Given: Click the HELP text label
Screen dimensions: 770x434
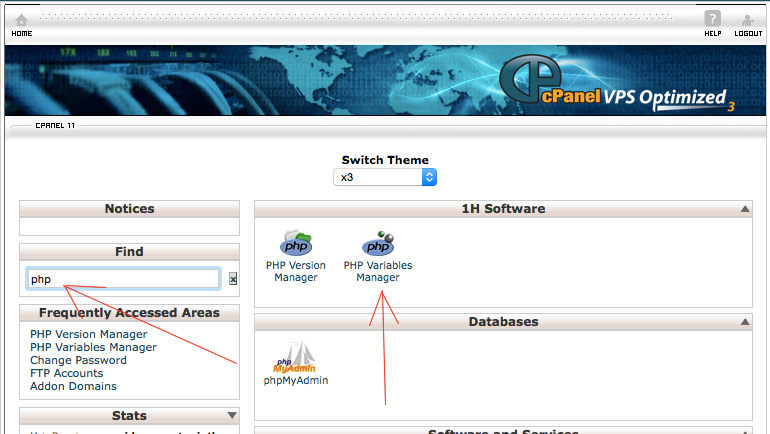Looking at the screenshot, I should pos(713,33).
